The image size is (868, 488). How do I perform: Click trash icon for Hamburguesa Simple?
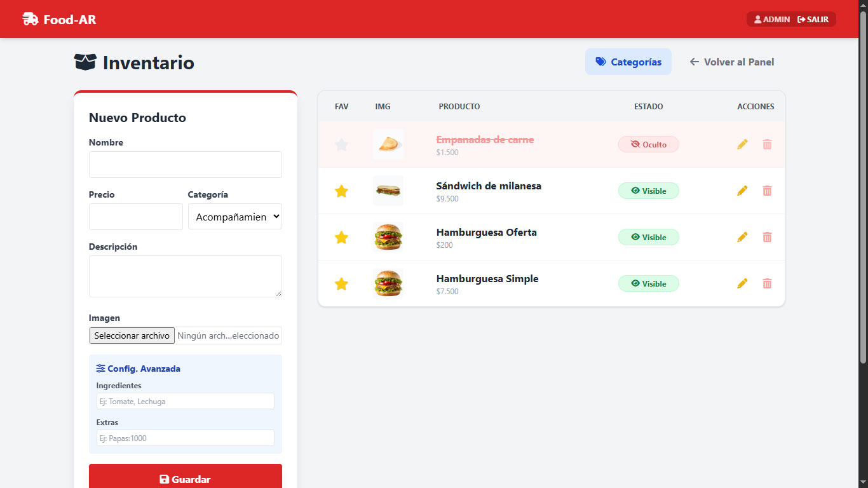[x=767, y=283]
